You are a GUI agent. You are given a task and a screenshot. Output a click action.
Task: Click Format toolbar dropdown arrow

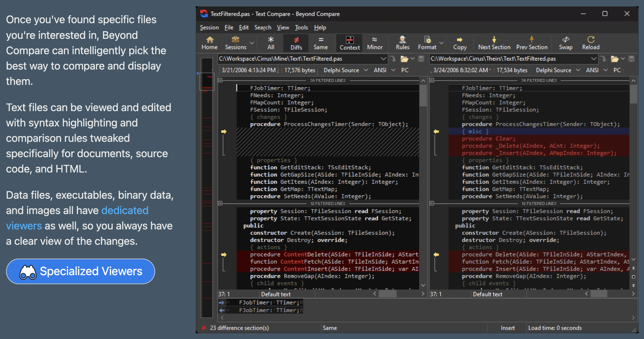(441, 42)
